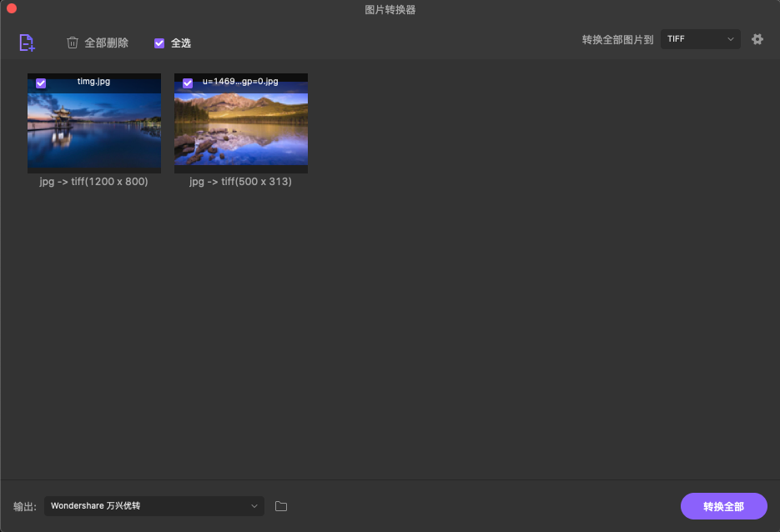Uncheck the u=1469...gp=0.jpg image checkbox
Screen dimensions: 780x532
click(x=188, y=83)
